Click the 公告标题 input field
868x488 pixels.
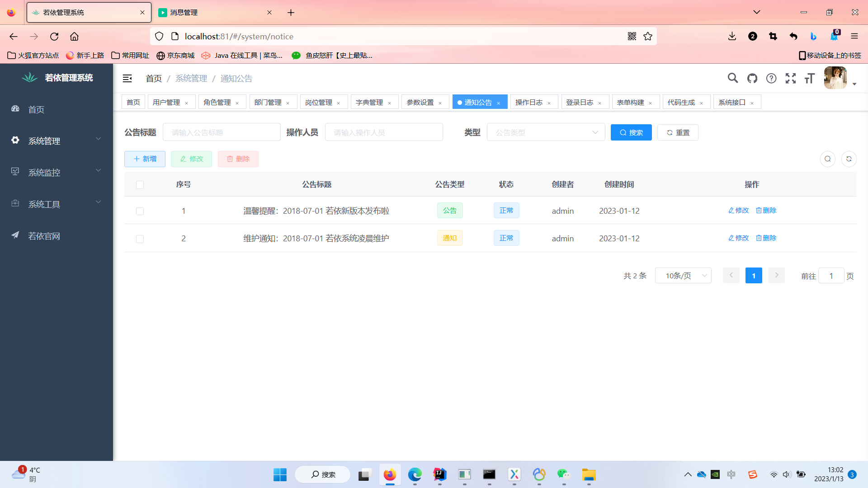[222, 132]
